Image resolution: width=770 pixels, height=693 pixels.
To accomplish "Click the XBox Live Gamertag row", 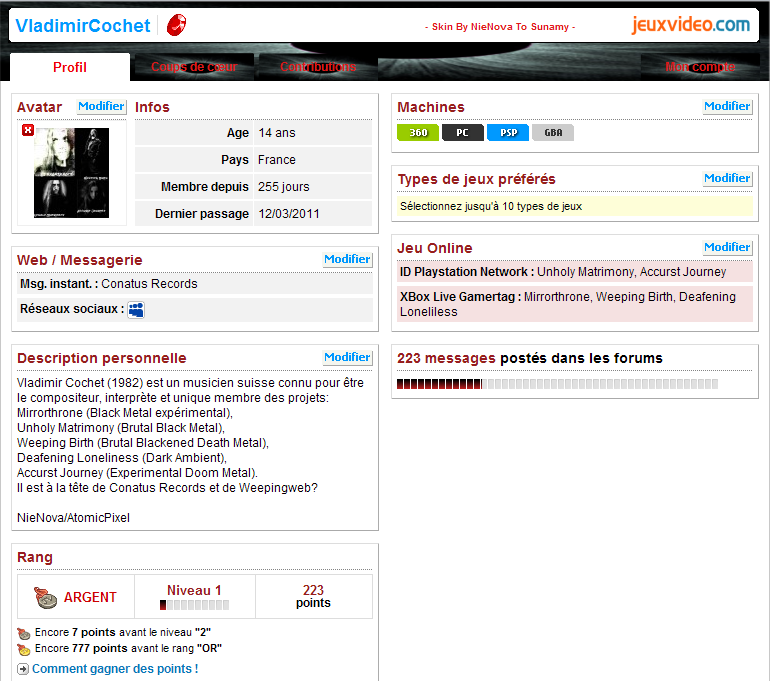I will coord(575,304).
